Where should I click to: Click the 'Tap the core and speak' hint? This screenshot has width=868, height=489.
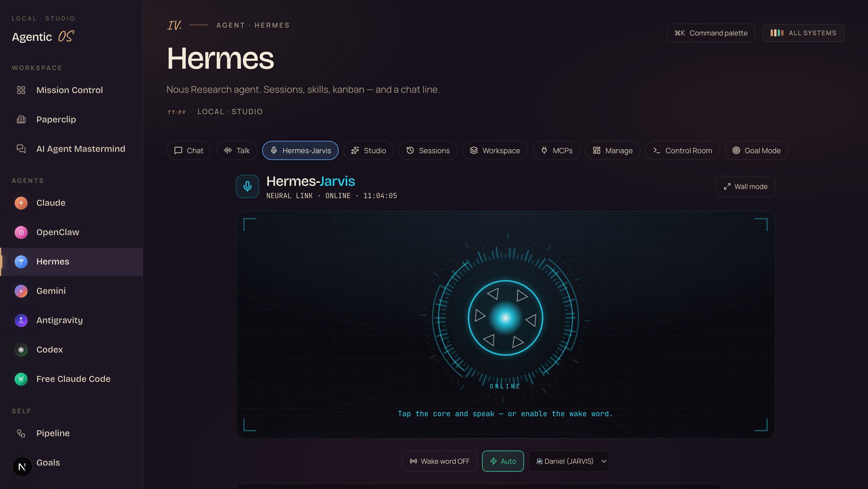tap(505, 414)
